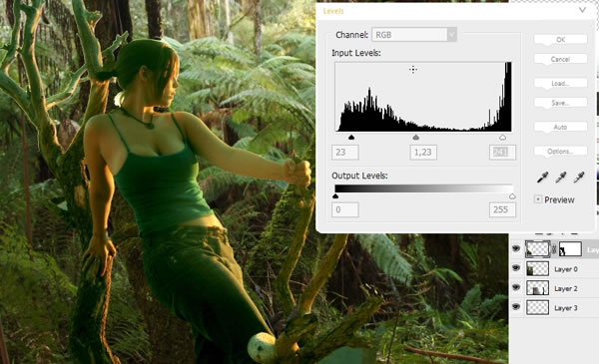Select the black point eyedropper
This screenshot has height=364, width=599.
542,177
